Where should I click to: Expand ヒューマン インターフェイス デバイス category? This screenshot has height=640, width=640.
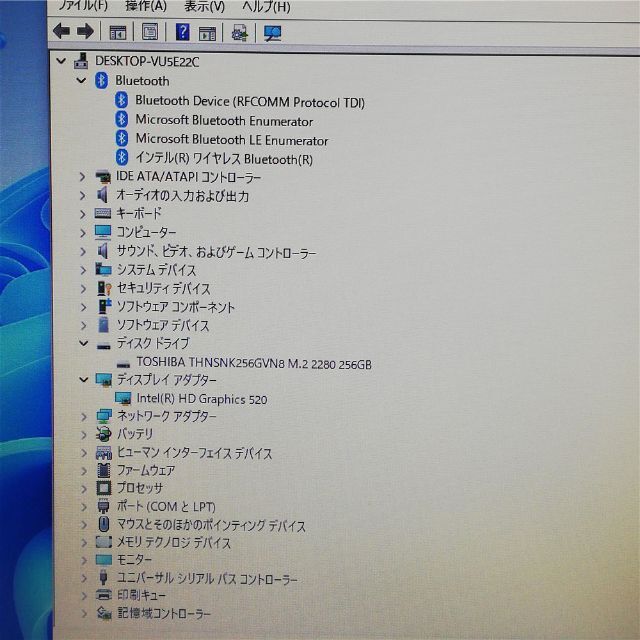(x=84, y=453)
